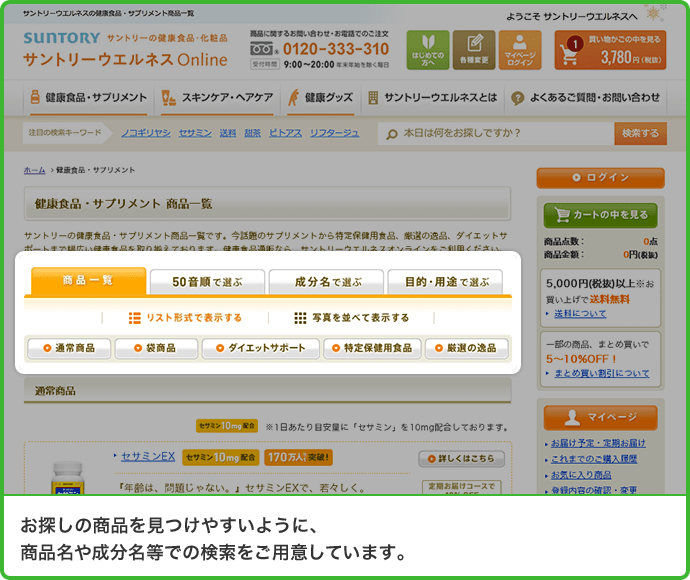Switch to 50音順で選ぶ tab
This screenshot has height=580, width=690.
coord(207,282)
